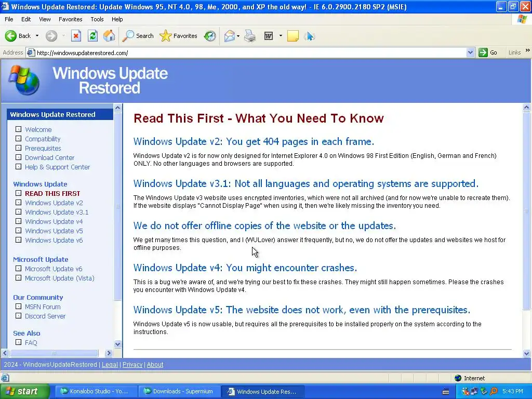Click the box beside Compatibility

pyautogui.click(x=18, y=138)
